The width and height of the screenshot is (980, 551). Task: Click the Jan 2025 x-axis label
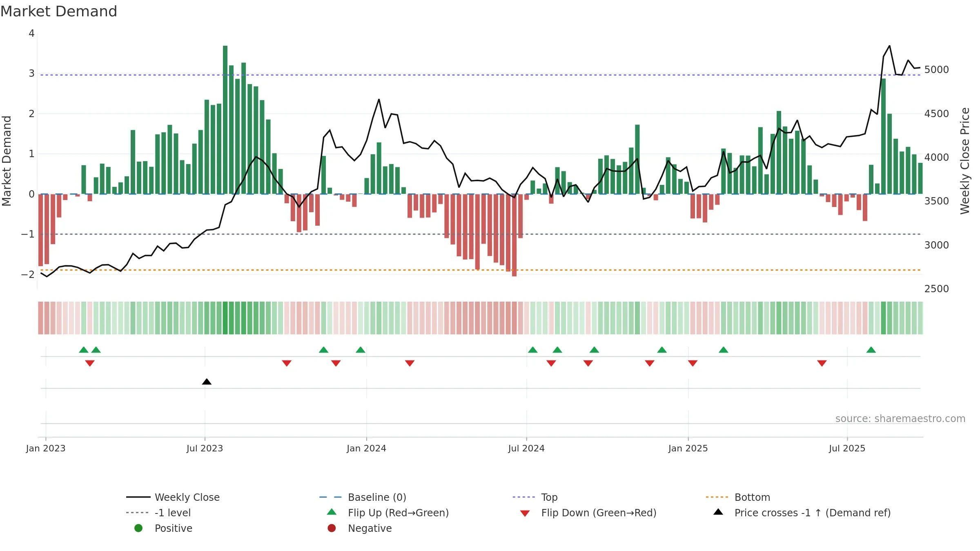688,449
